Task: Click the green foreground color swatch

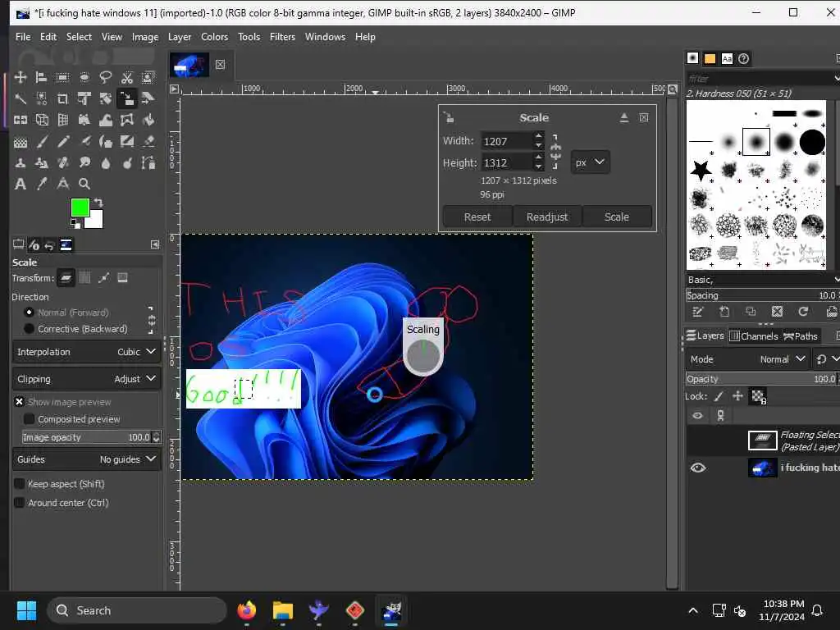Action: pyautogui.click(x=80, y=208)
